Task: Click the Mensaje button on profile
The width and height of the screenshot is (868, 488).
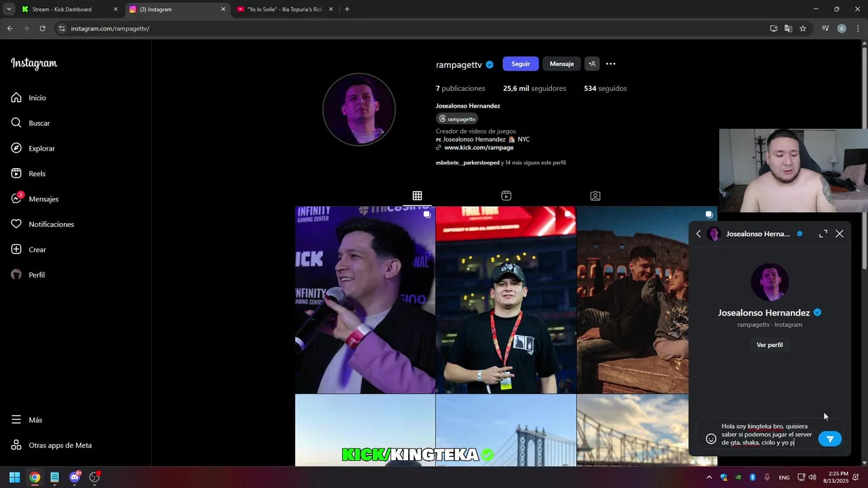Action: 561,64
